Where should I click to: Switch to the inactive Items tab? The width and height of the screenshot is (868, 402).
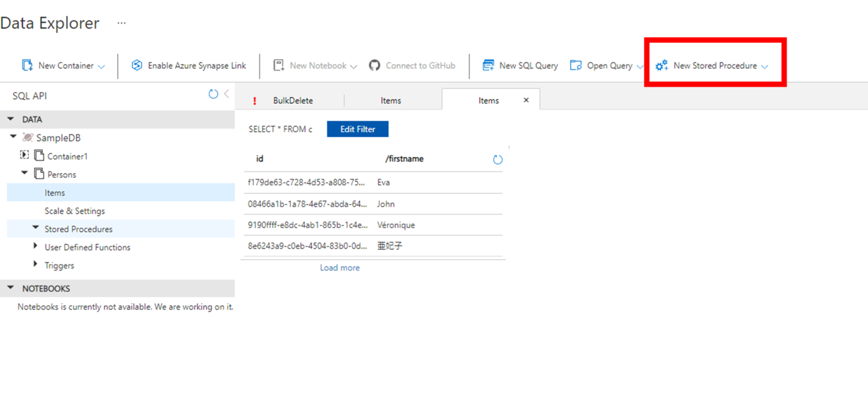coord(391,100)
